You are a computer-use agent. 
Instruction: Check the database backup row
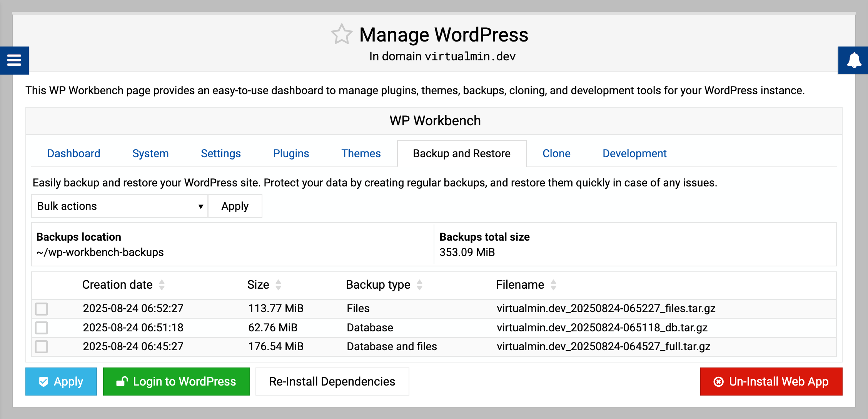click(x=42, y=328)
